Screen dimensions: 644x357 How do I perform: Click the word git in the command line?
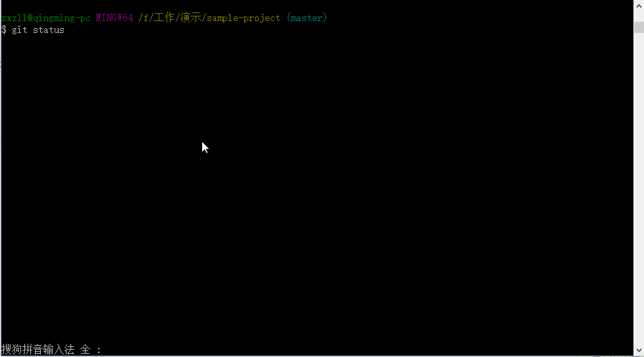click(x=19, y=30)
